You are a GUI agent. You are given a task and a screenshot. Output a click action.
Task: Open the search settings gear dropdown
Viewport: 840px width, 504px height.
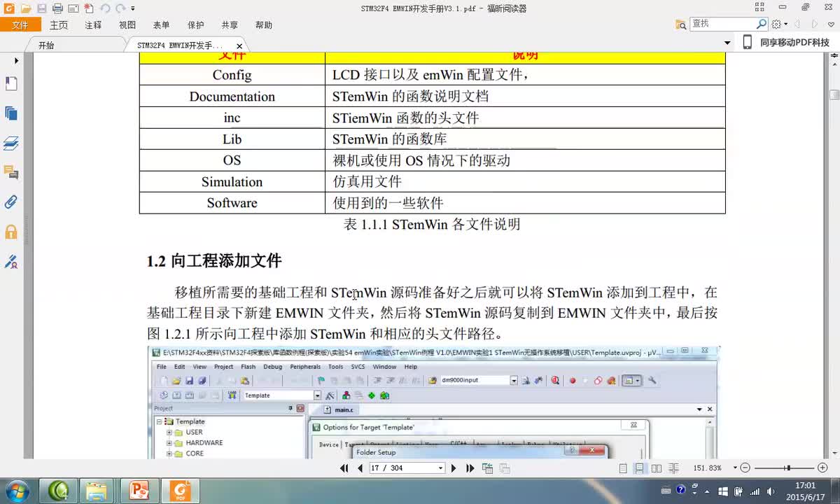[778, 24]
